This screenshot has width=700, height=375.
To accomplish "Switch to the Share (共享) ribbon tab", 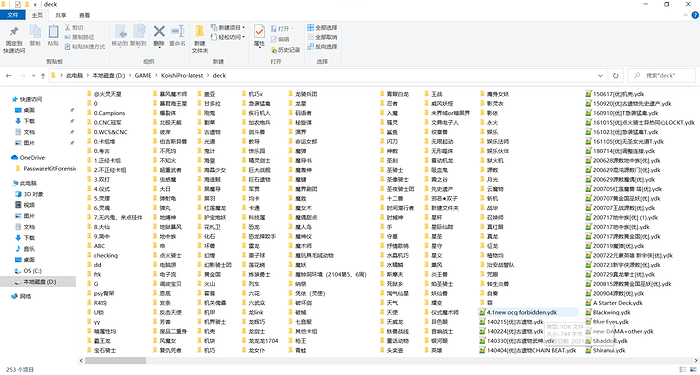I will coord(61,15).
